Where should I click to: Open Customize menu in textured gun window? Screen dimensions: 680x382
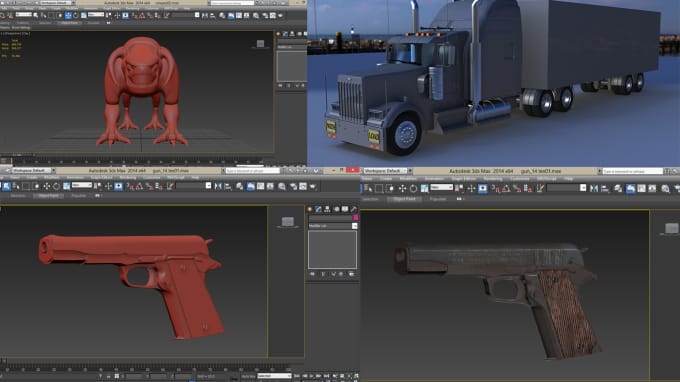[520, 179]
